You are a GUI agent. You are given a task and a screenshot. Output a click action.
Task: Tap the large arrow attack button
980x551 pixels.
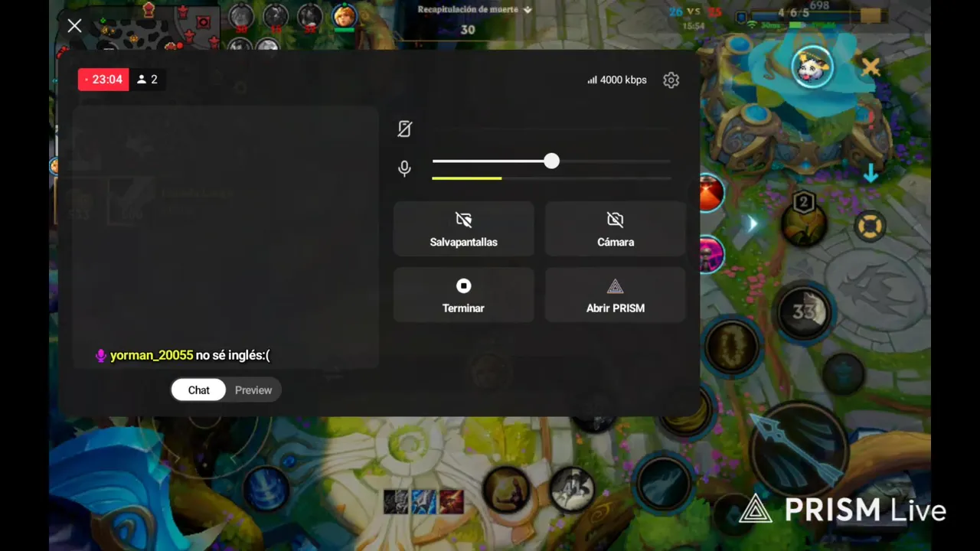799,449
